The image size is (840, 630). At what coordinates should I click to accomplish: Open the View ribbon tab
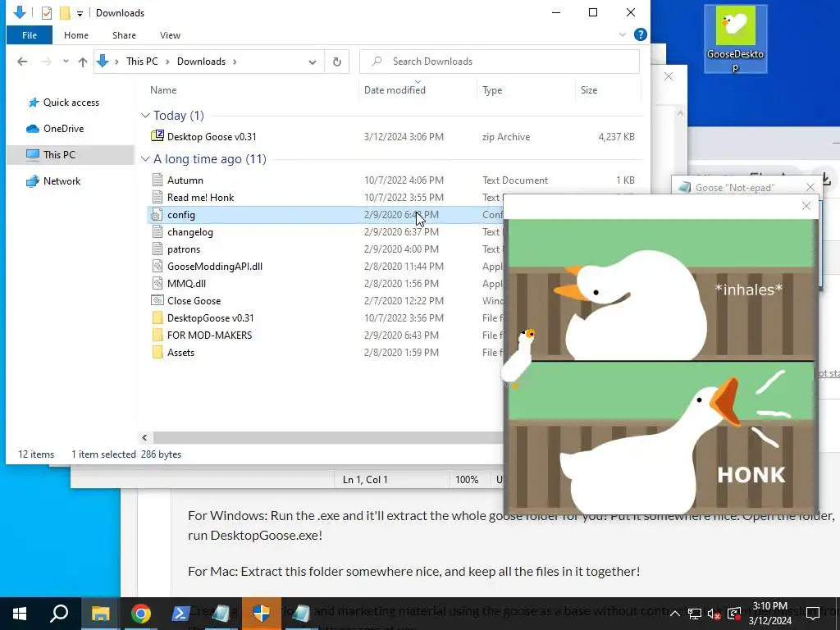(x=170, y=35)
